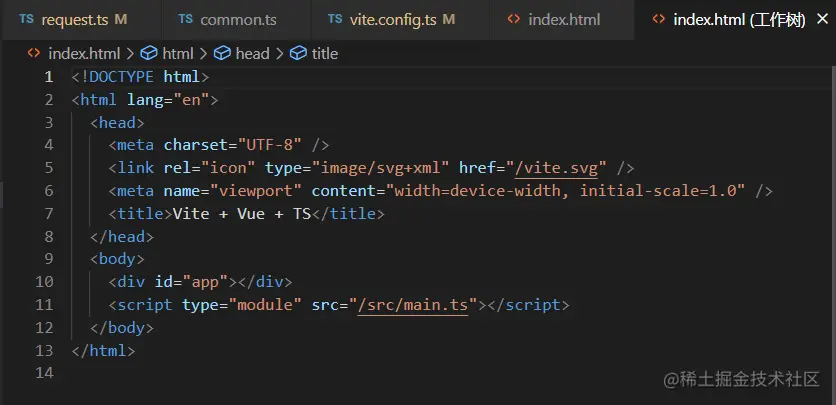This screenshot has width=836, height=405.
Task: Open the head breadcrumb segment
Action: click(x=252, y=53)
